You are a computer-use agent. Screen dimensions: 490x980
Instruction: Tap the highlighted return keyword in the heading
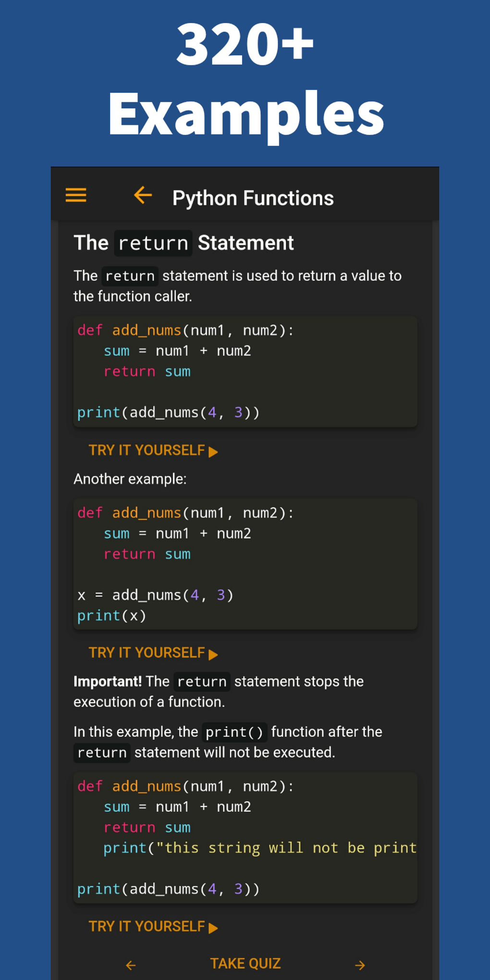point(153,243)
